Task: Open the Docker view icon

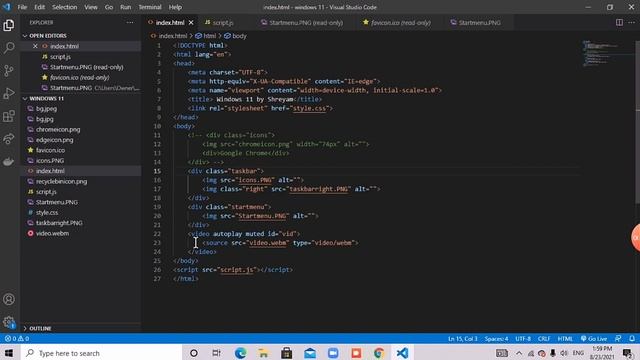Action: click(x=9, y=162)
